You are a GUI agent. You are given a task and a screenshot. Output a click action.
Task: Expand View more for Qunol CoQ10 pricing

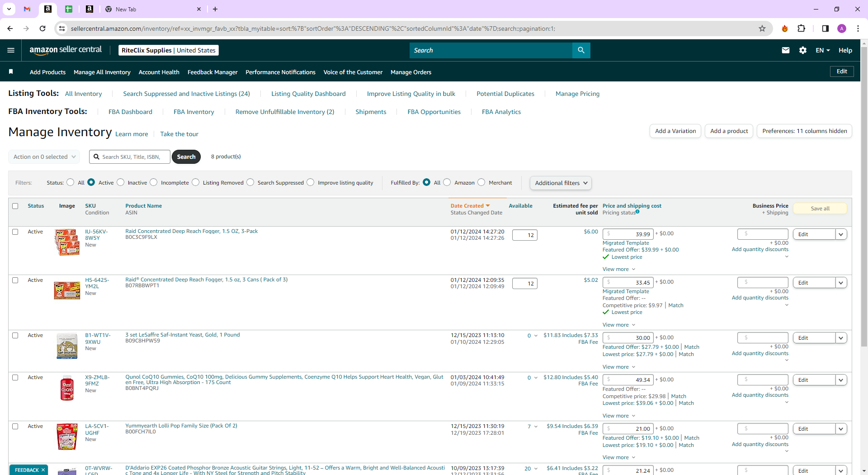tap(619, 416)
